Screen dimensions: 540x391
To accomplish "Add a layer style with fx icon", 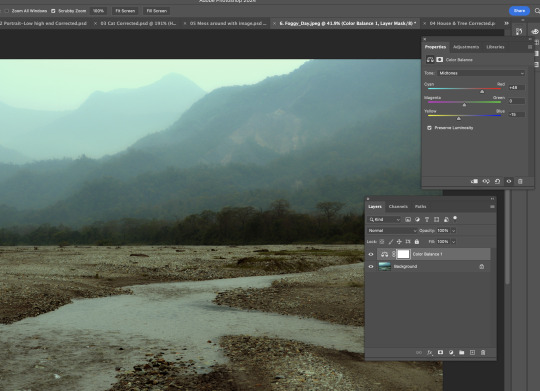I will 429,352.
